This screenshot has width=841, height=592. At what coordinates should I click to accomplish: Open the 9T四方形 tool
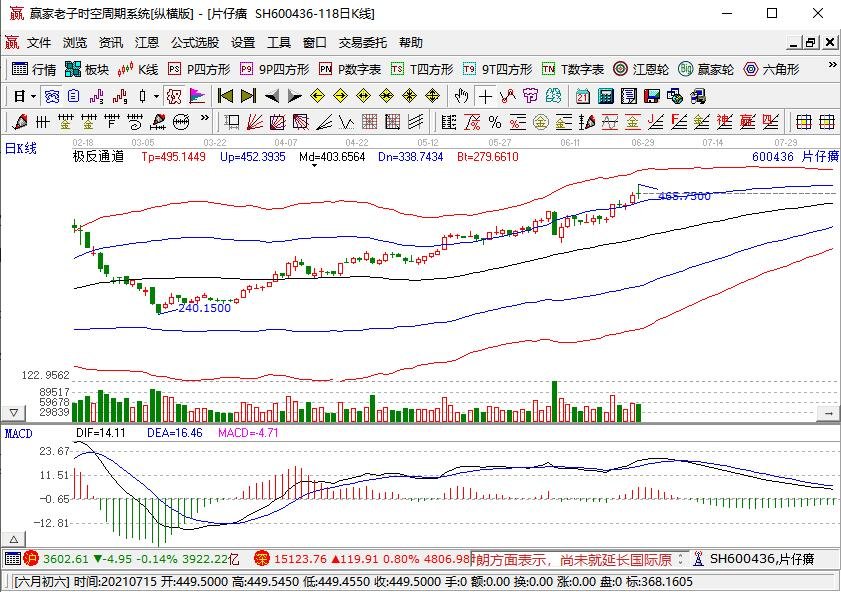498,69
